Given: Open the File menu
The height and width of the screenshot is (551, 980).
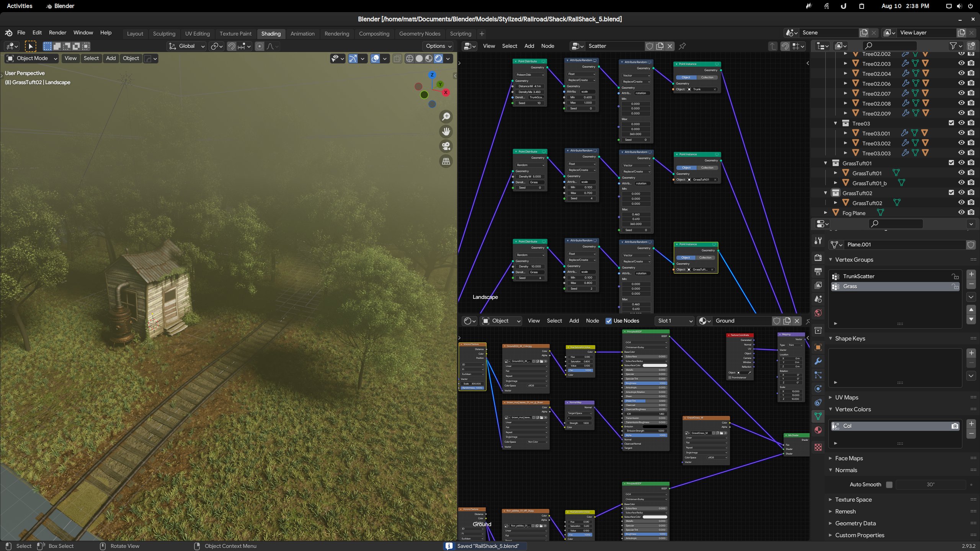Looking at the screenshot, I should point(21,33).
